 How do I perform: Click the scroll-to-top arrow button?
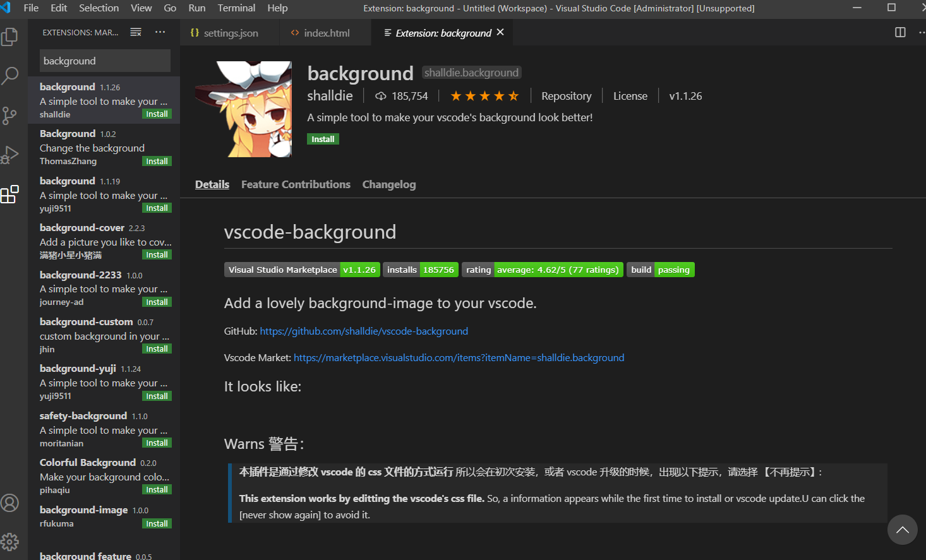click(902, 530)
